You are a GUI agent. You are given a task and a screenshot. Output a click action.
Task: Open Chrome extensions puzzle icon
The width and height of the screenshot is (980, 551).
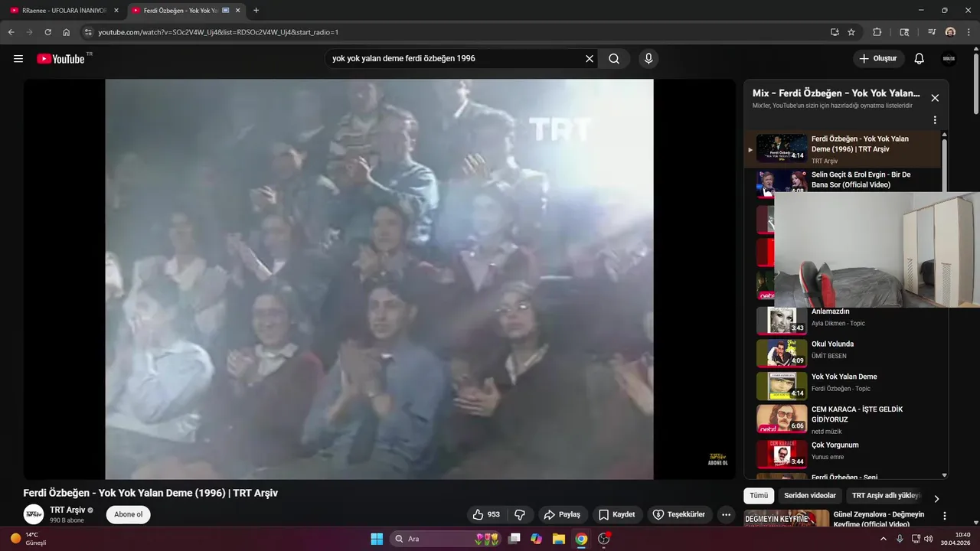pos(877,32)
